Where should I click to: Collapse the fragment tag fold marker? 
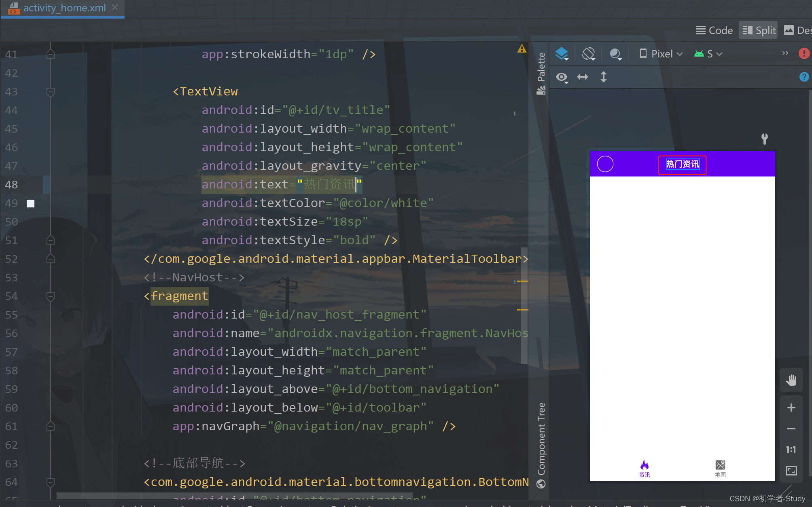51,296
